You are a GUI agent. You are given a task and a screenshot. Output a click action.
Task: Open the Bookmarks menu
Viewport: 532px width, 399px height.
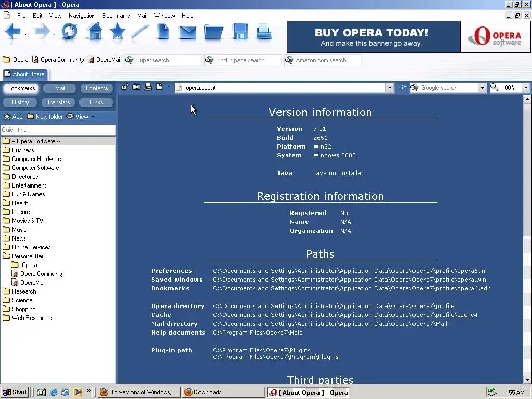coord(116,15)
